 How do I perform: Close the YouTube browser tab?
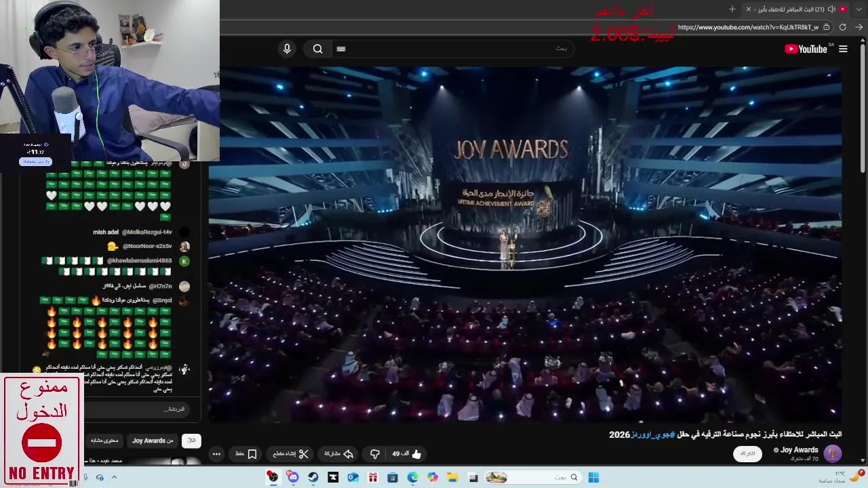(749, 9)
